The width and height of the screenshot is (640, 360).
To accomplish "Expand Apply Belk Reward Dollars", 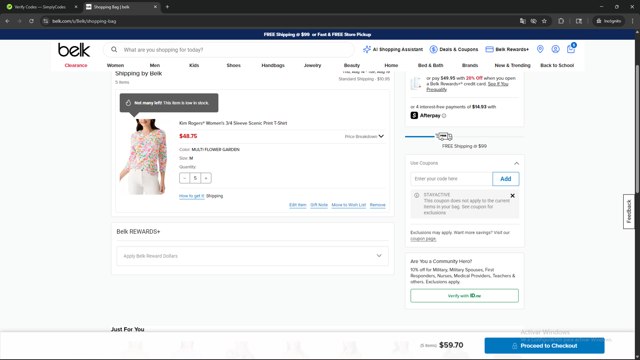I will [252, 256].
